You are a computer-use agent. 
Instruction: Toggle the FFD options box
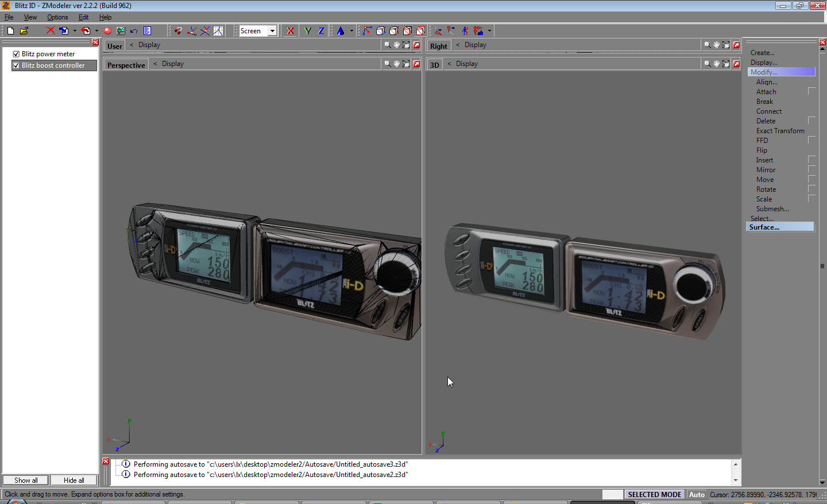pos(811,140)
